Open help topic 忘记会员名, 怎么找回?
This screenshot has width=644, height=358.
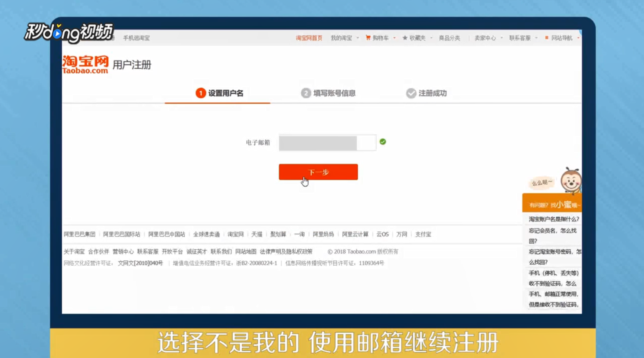click(552, 236)
